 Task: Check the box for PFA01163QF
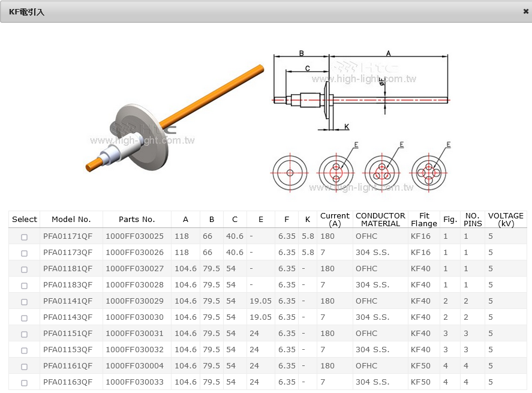click(25, 383)
